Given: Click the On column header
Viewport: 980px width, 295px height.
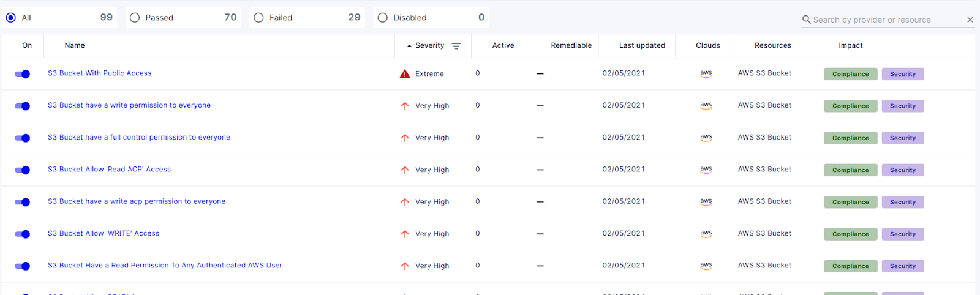Looking at the screenshot, I should click(x=27, y=45).
